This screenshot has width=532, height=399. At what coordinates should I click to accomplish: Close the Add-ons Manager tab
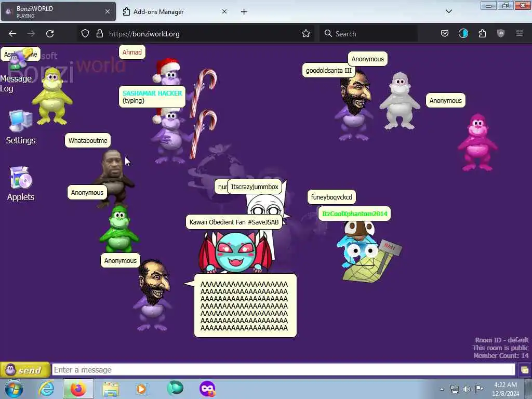(x=224, y=11)
